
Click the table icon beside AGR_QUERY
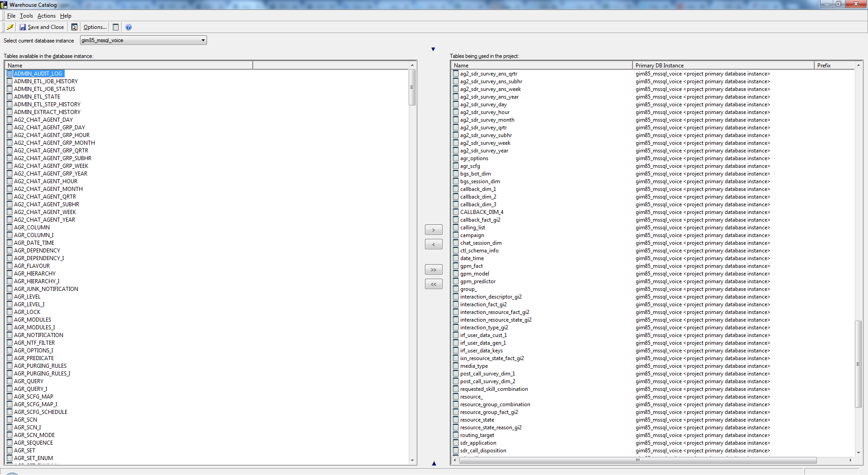click(x=9, y=381)
